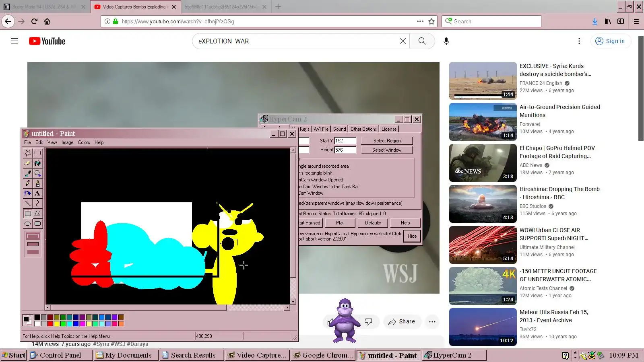Open the File menu in Paint
Viewport: 644px width, 362px height.
[x=27, y=142]
